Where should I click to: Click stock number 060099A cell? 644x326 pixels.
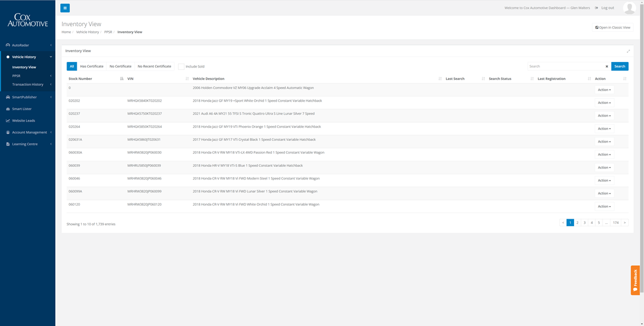click(76, 191)
